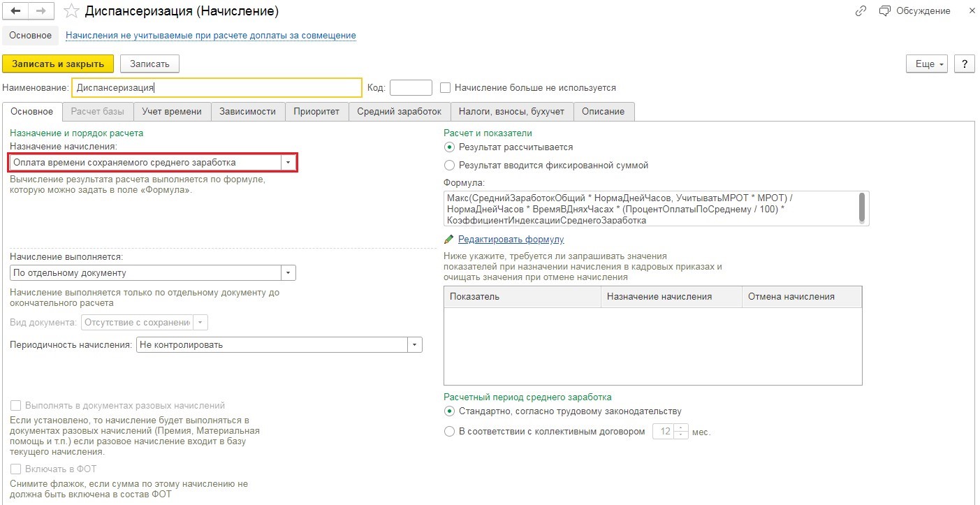Click the back navigation arrow
Image resolution: width=980 pixels, height=505 pixels.
coord(15,11)
